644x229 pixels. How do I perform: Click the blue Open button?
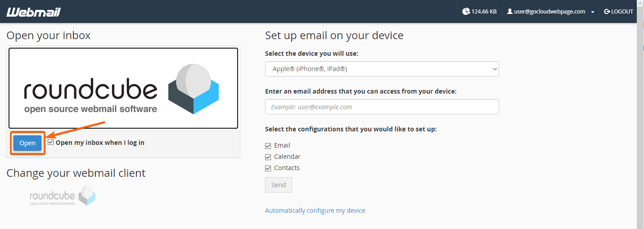tap(27, 143)
